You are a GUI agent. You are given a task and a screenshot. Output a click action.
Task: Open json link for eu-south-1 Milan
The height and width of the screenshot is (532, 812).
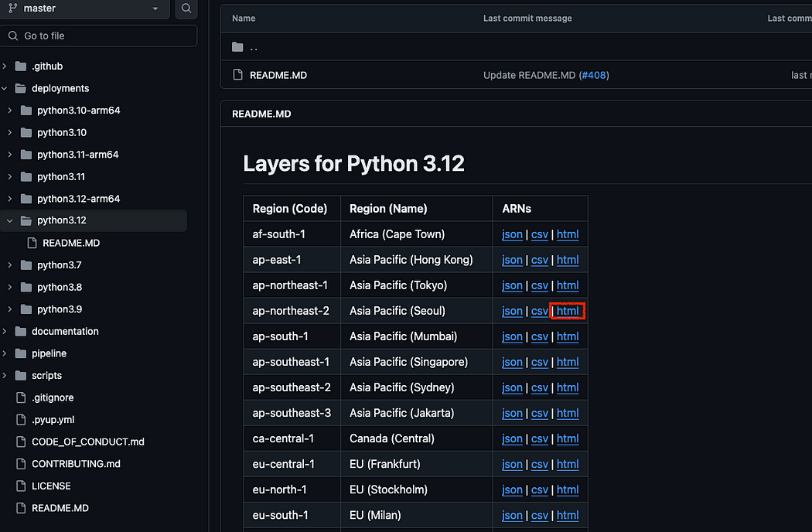pos(512,516)
